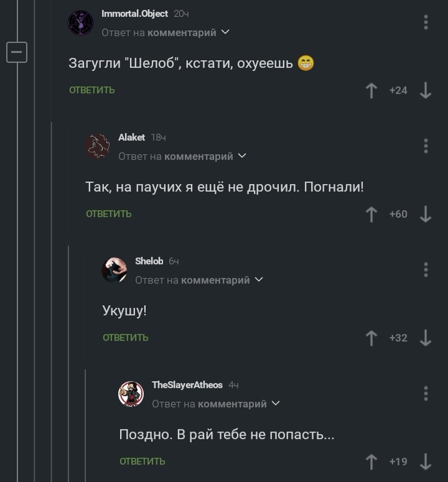This screenshot has height=482, width=448.
Task: Open the Alaket username link
Action: pos(132,138)
